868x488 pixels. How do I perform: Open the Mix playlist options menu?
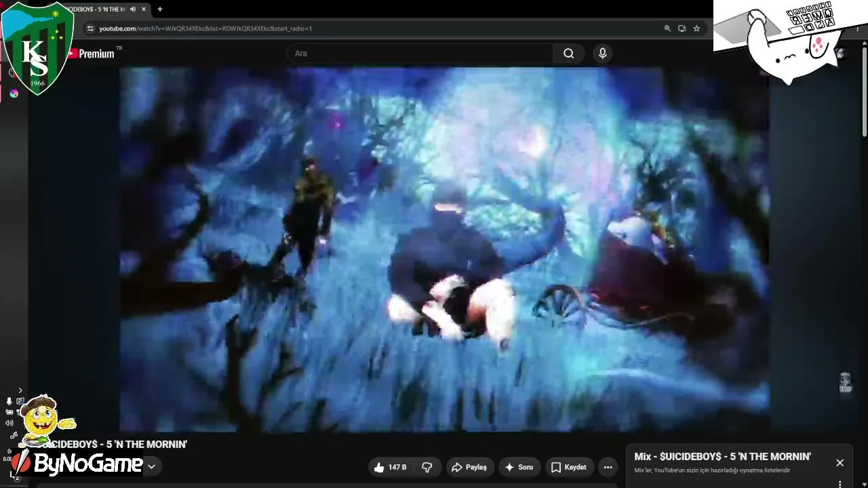[840, 484]
